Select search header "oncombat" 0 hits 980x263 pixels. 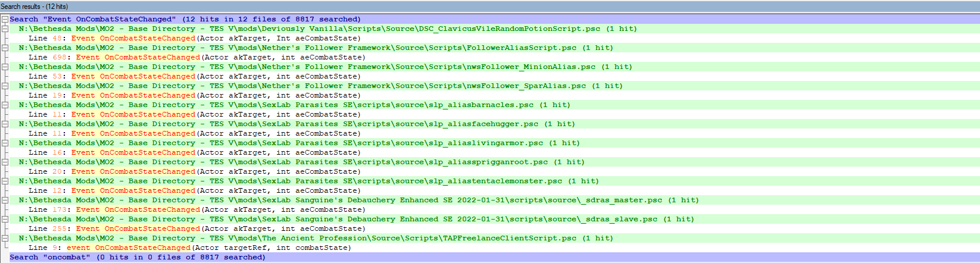tap(138, 257)
